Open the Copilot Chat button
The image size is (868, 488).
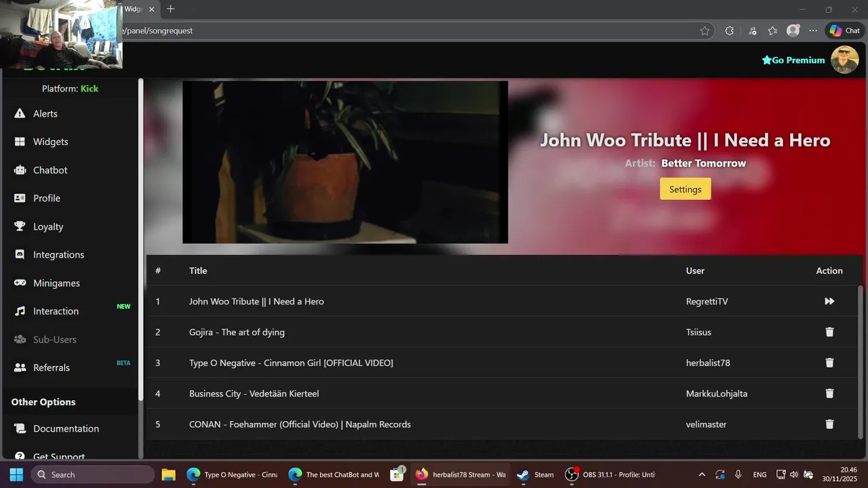844,30
